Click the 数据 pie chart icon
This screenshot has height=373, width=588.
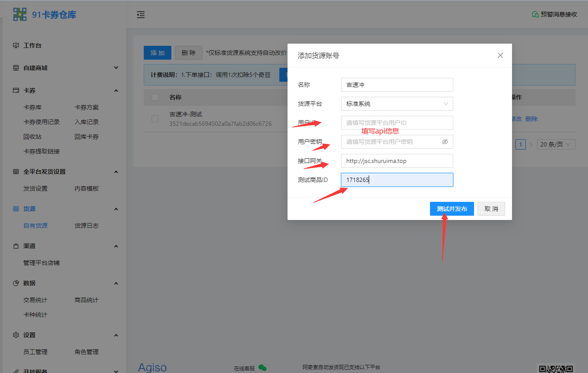(16, 283)
